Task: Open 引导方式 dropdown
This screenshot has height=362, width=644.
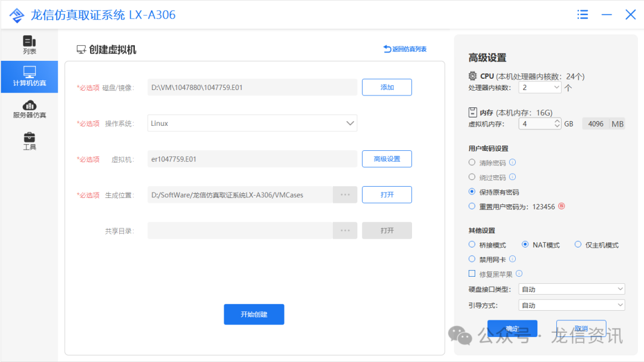Action: [x=572, y=305]
